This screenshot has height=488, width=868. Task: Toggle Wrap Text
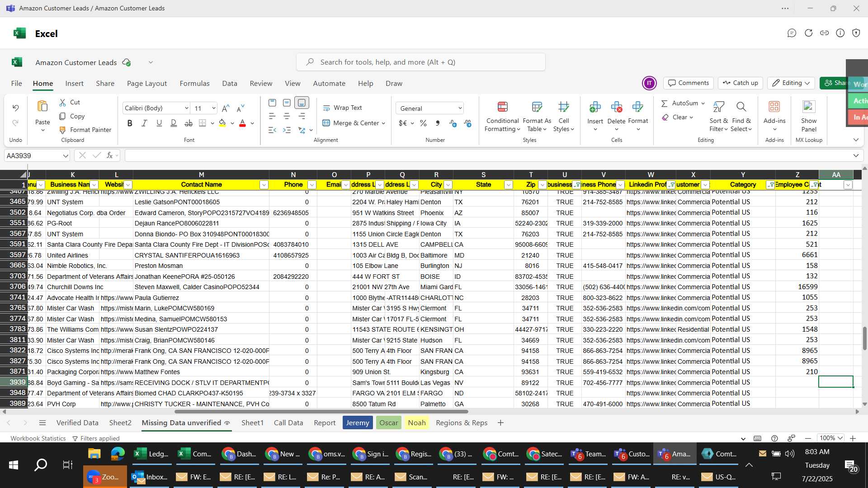pyautogui.click(x=342, y=108)
